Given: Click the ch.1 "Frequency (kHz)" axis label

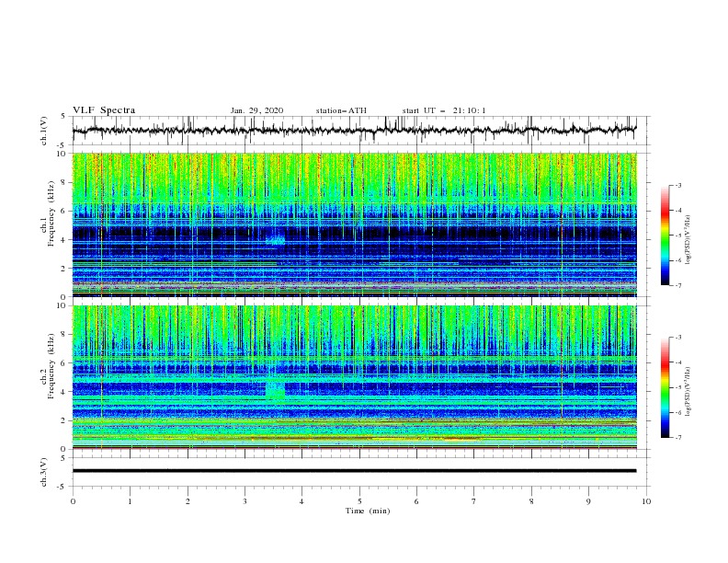Looking at the screenshot, I should (x=51, y=214).
